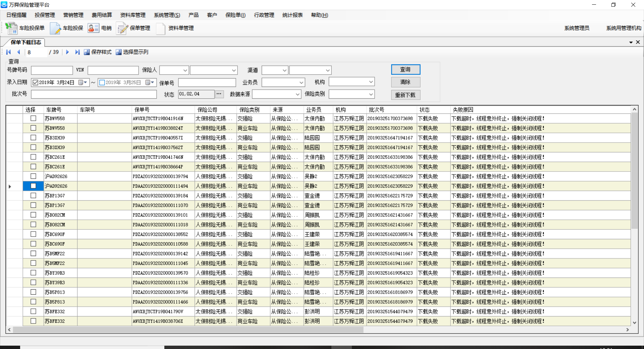Tick the checkbox for row 沪AD92626 商业车险
The height and width of the screenshot is (349, 644).
[x=33, y=186]
